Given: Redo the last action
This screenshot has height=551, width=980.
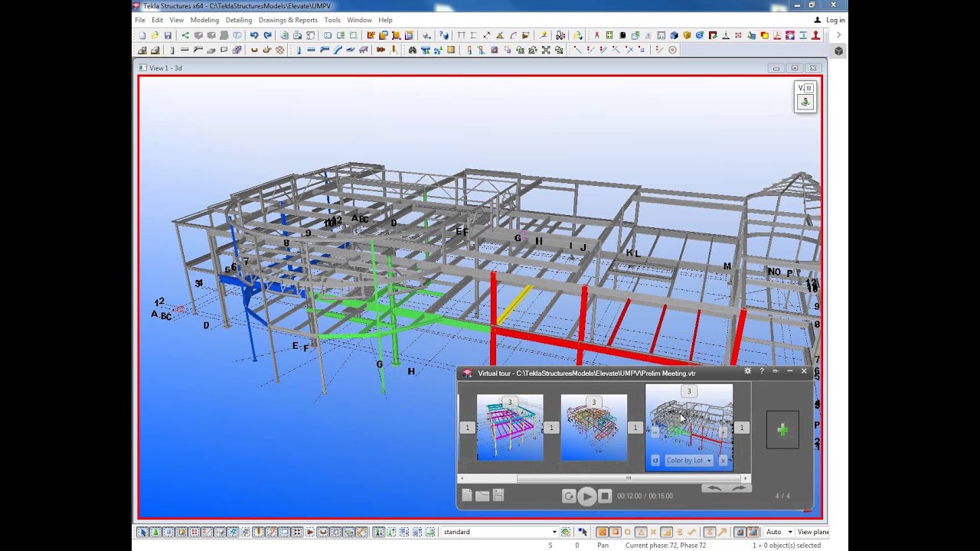Looking at the screenshot, I should 267,35.
